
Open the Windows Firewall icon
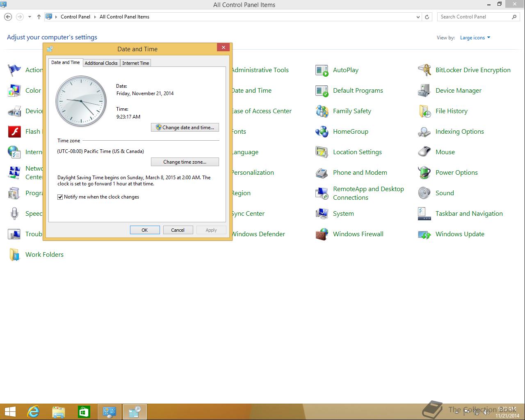pos(322,234)
